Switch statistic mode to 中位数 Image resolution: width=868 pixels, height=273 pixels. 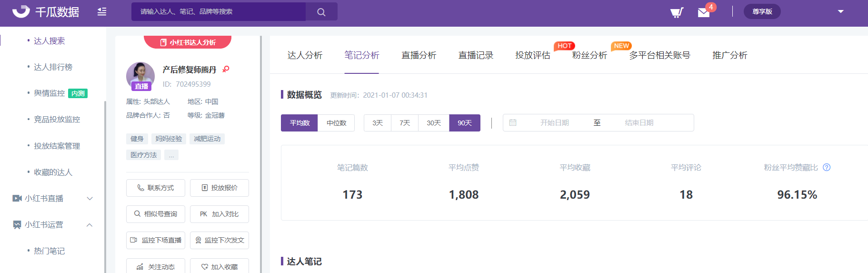(x=336, y=123)
